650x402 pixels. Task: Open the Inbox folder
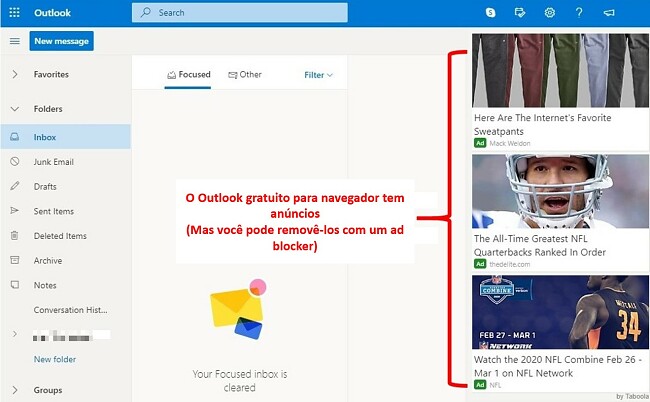[65, 137]
